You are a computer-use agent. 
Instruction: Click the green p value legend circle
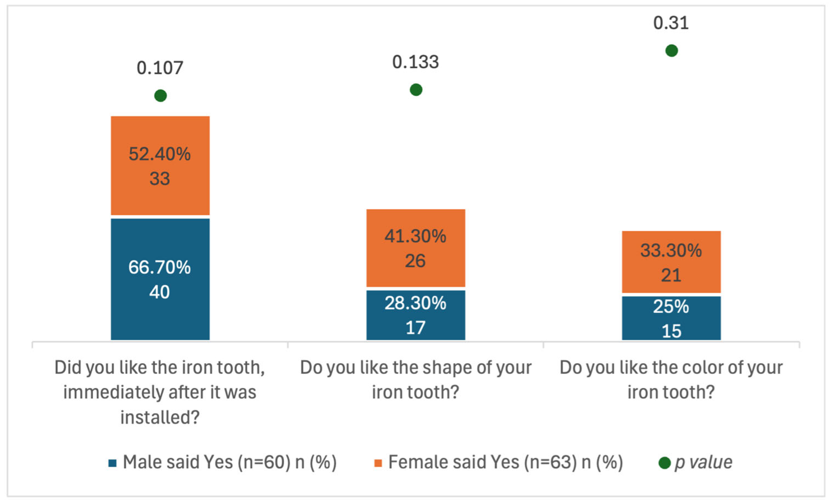(665, 463)
